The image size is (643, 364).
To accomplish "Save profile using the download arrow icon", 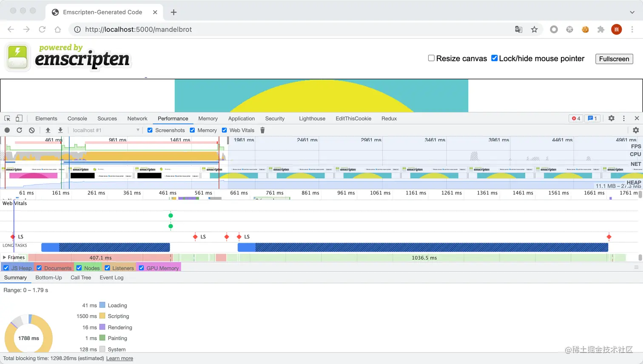I will (60, 130).
